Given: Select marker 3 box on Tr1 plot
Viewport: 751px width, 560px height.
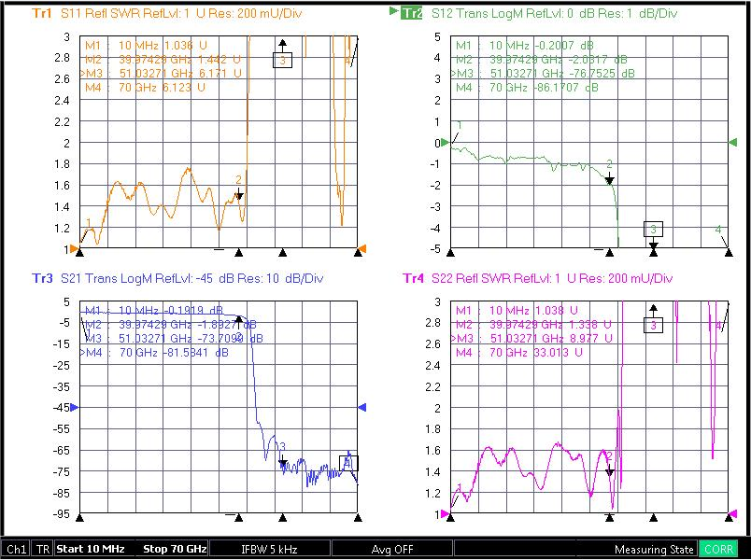Looking at the screenshot, I should (283, 60).
